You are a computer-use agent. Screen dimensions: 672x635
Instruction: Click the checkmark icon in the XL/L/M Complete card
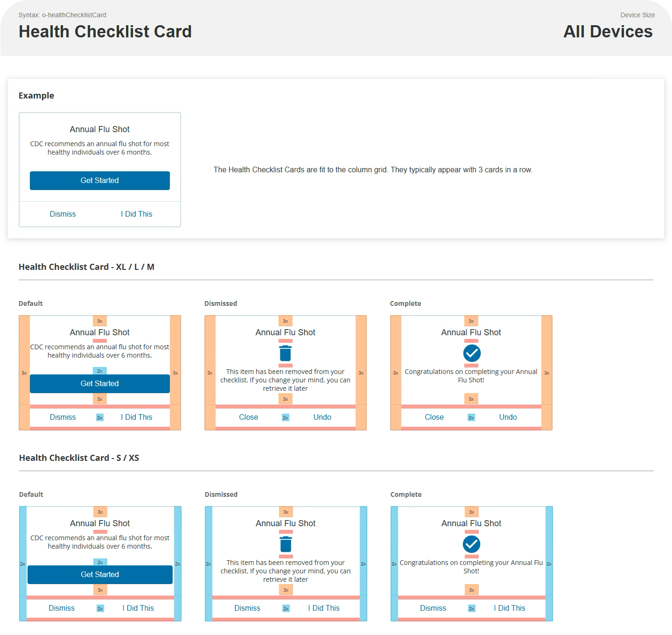point(471,353)
